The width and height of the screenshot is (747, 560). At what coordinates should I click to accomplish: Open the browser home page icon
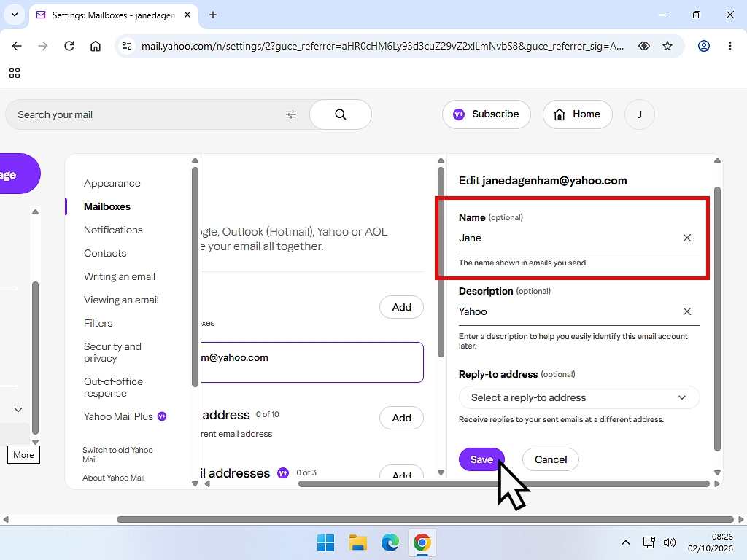[96, 46]
